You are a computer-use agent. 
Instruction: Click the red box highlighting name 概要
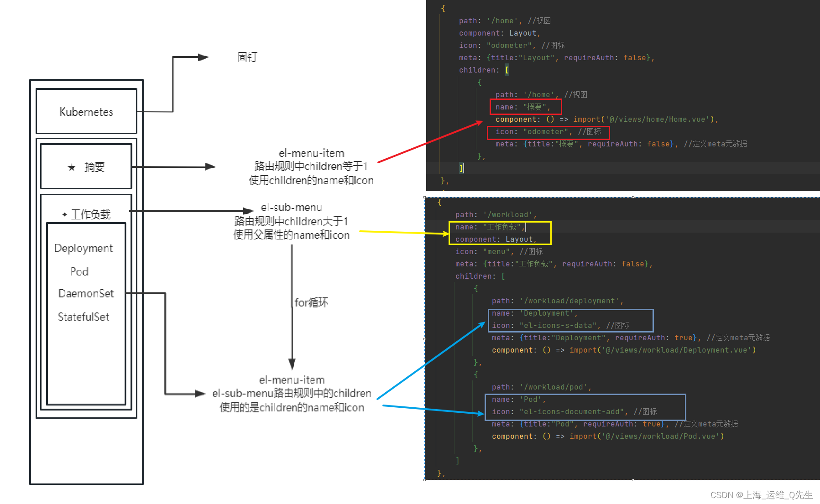[x=525, y=106]
